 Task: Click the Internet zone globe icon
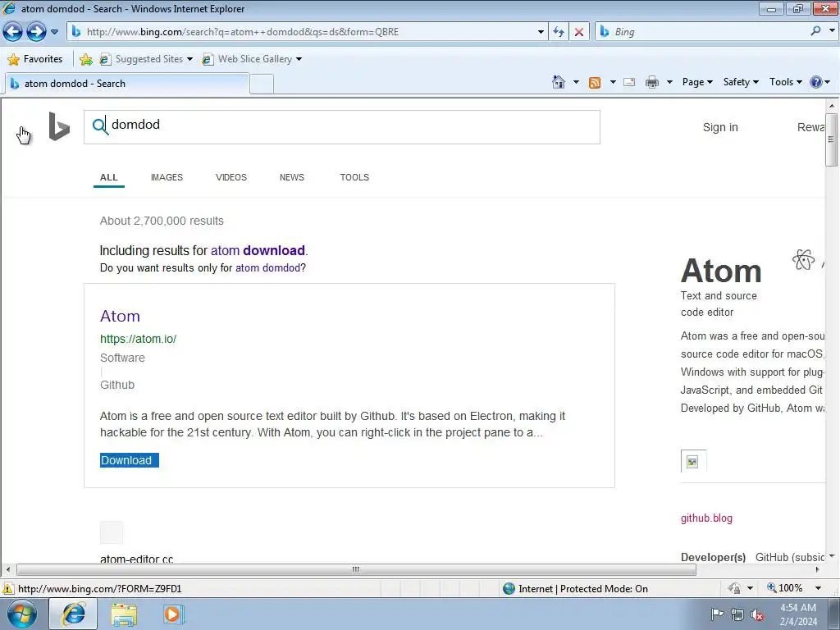[509, 589]
